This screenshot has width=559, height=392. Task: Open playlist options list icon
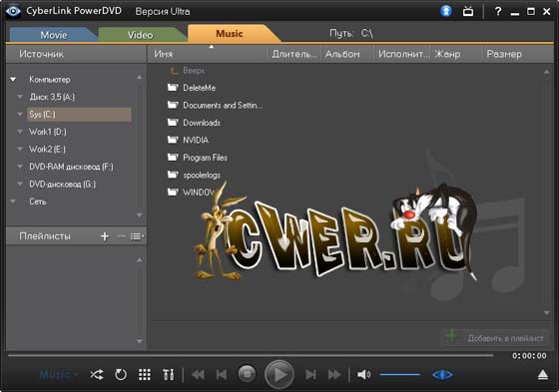click(x=137, y=236)
